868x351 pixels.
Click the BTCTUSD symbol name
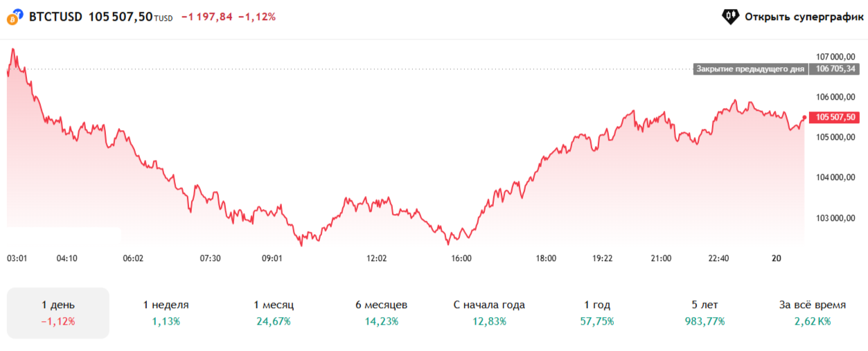point(55,17)
